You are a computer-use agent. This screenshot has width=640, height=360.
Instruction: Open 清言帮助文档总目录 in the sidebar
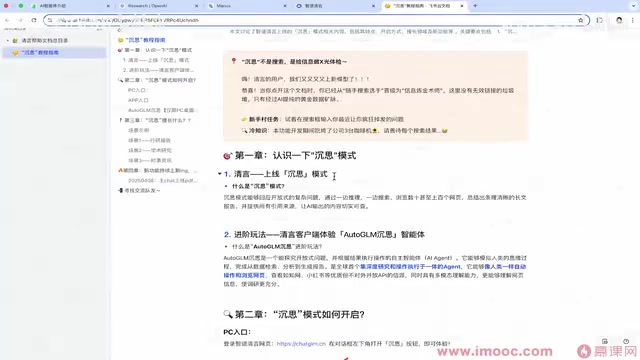[x=44, y=40]
